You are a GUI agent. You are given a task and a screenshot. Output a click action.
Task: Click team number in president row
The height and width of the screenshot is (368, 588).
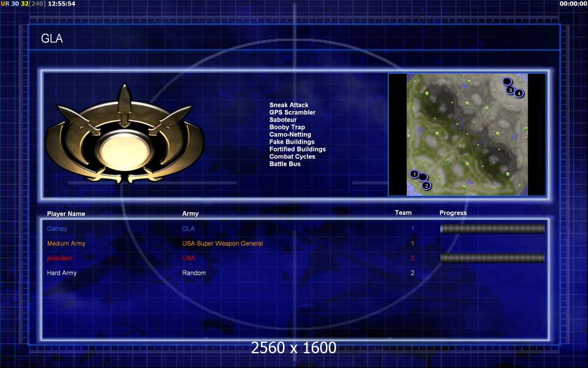[x=412, y=258]
